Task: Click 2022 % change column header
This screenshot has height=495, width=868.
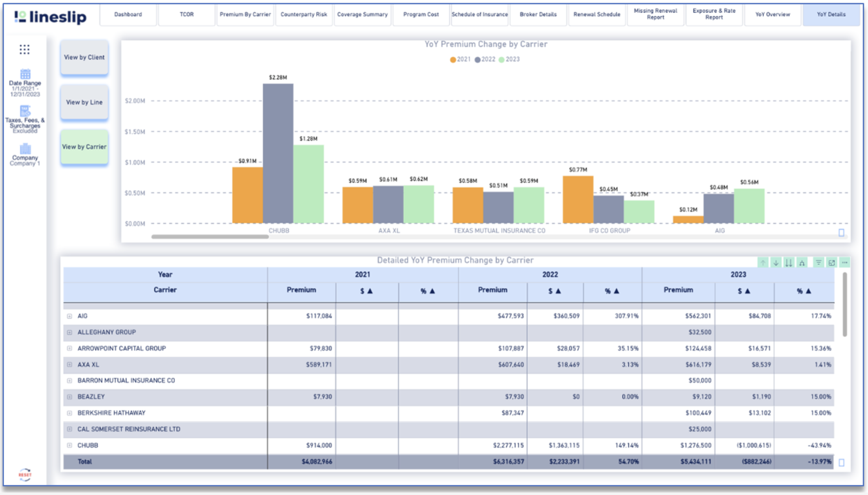Action: tap(612, 291)
